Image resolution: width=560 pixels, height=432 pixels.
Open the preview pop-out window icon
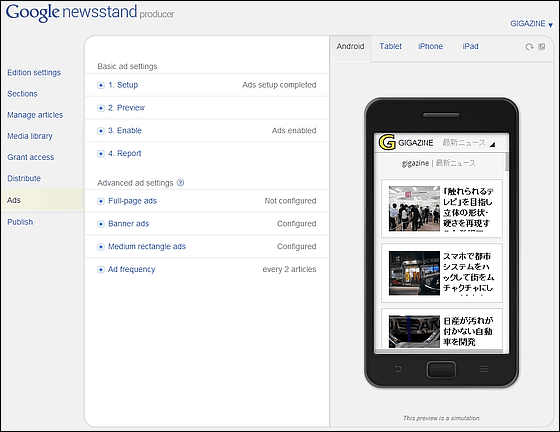point(542,47)
